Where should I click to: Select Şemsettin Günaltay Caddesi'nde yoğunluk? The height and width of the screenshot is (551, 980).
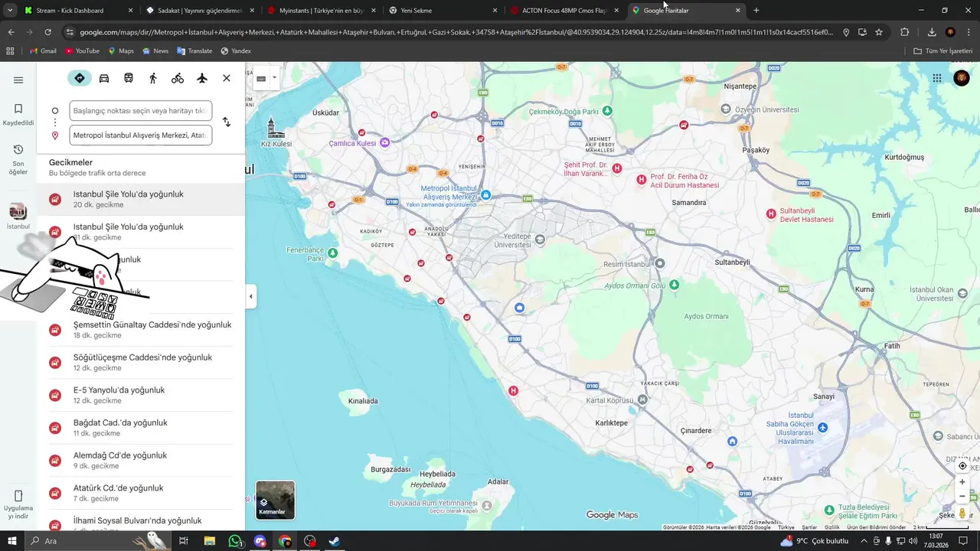pos(141,330)
